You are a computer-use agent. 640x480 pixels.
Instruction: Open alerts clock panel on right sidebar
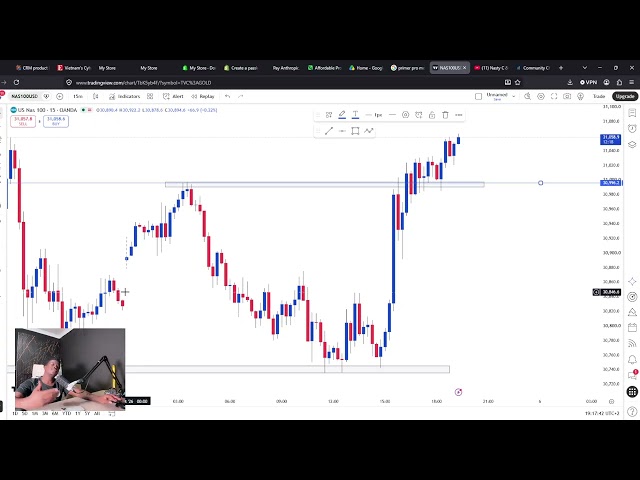point(632,128)
